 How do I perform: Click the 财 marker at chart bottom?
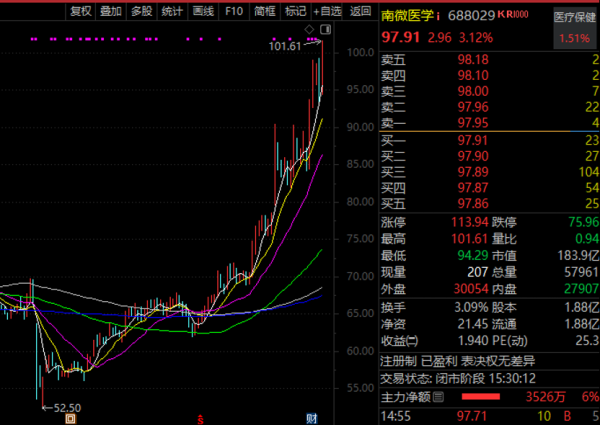(311, 416)
